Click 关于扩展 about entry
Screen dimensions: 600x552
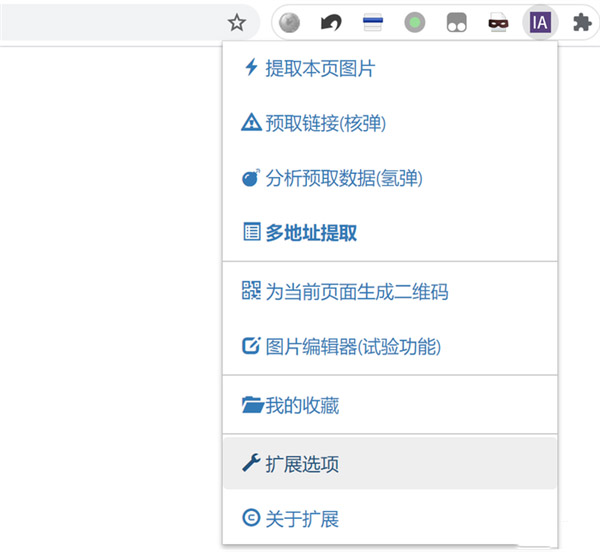(390, 518)
